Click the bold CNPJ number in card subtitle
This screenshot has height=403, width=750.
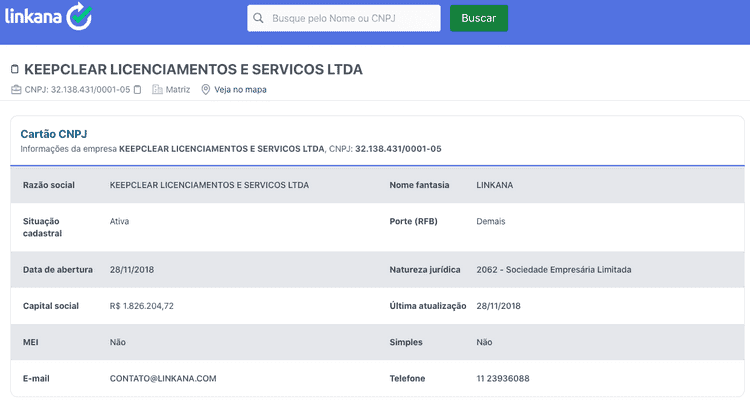coord(398,149)
